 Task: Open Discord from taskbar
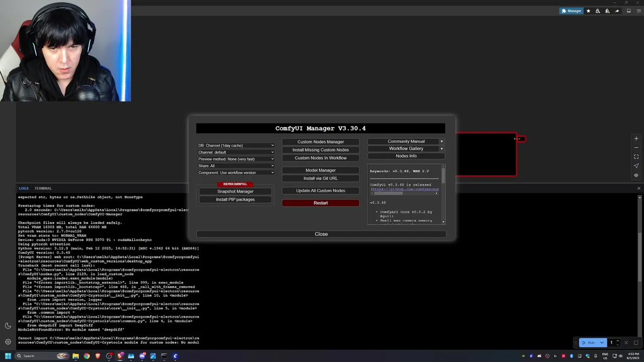[x=142, y=356]
